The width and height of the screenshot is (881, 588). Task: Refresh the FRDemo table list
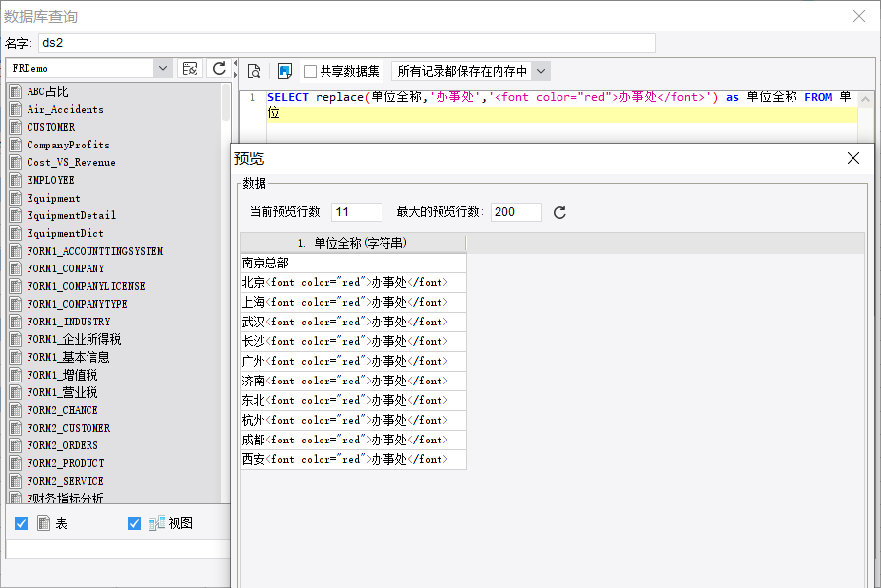point(219,69)
